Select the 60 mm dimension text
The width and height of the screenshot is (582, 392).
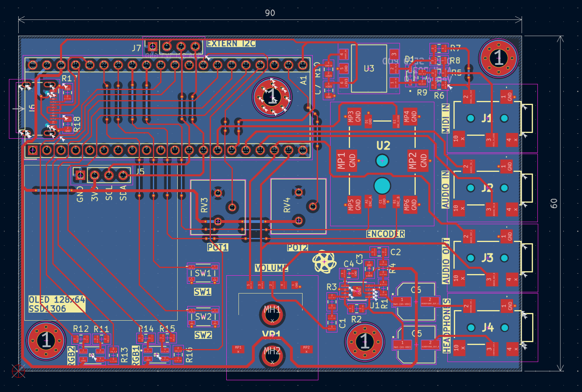554,203
